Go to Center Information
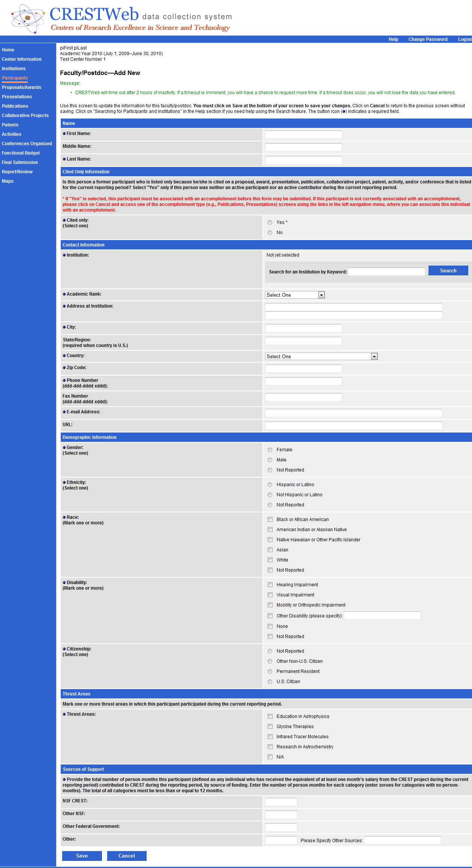 click(22, 59)
